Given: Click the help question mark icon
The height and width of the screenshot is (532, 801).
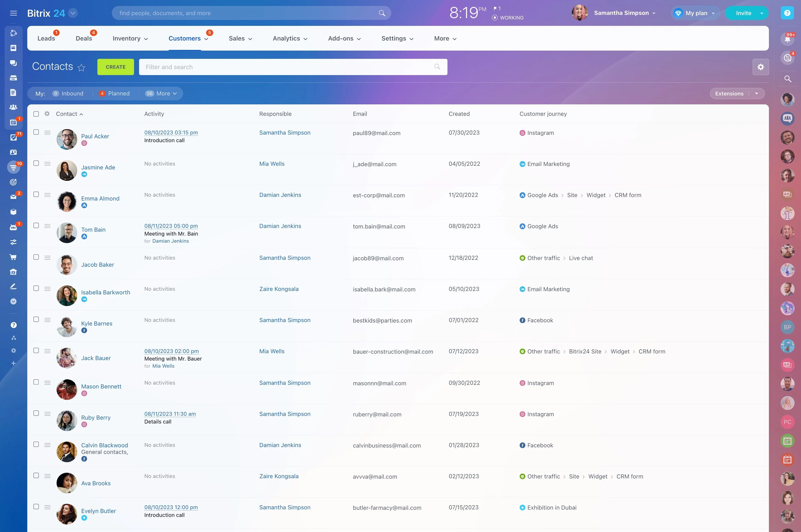Looking at the screenshot, I should [787, 13].
